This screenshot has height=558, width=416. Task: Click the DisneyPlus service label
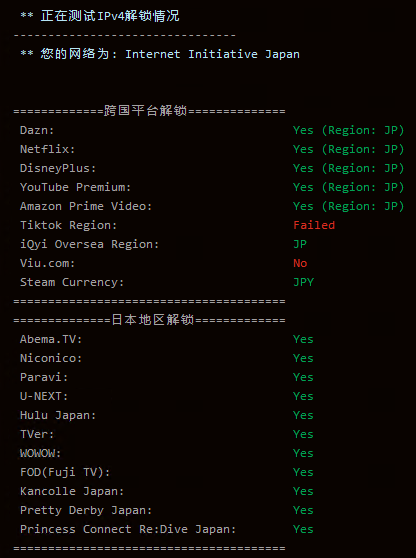[58, 168]
